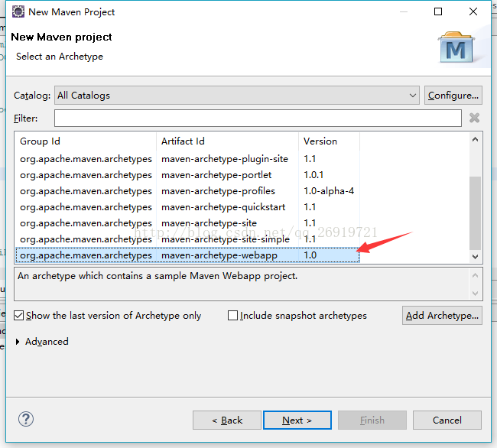Viewport: 497px width, 448px height.
Task: Open the Catalog dropdown All Catalogs
Action: tap(237, 96)
